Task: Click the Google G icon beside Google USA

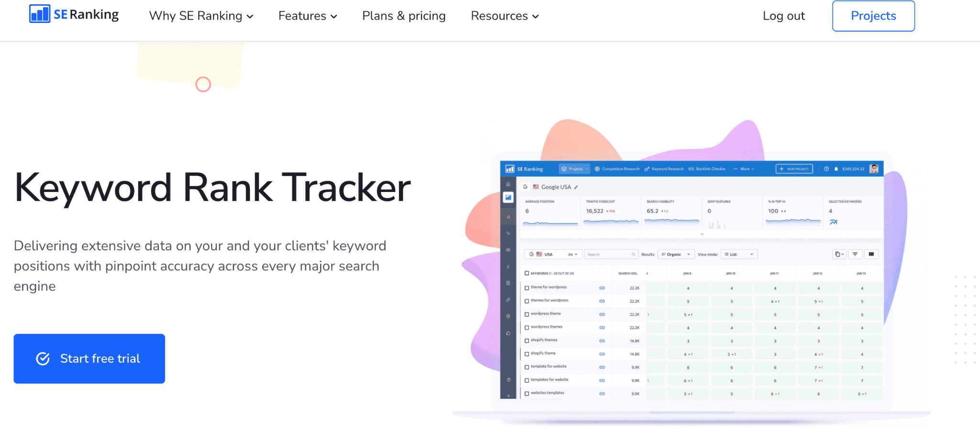Action: pos(525,187)
